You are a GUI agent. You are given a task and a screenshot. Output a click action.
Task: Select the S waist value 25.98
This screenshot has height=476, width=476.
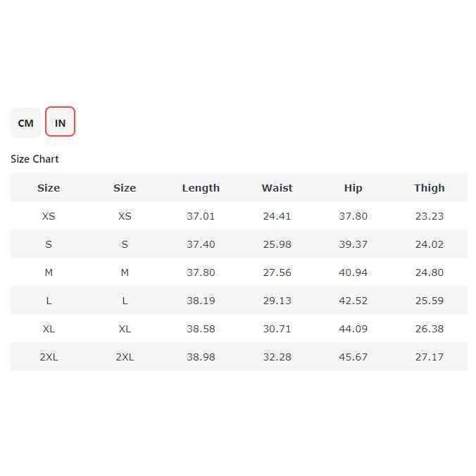(x=277, y=244)
